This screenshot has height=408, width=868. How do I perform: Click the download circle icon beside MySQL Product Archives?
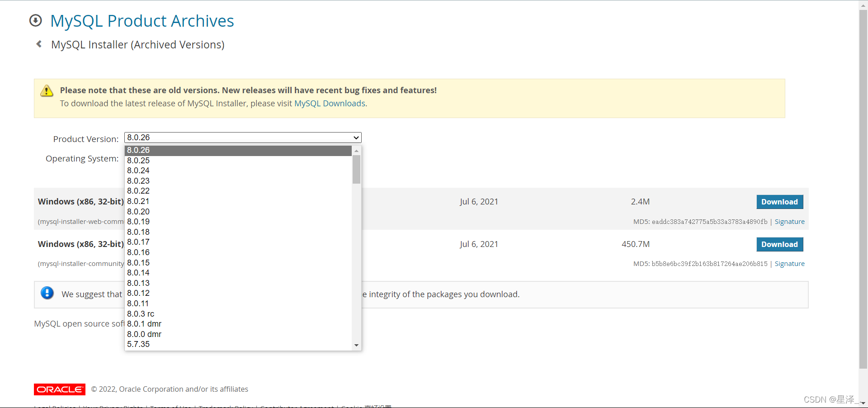pyautogui.click(x=36, y=20)
